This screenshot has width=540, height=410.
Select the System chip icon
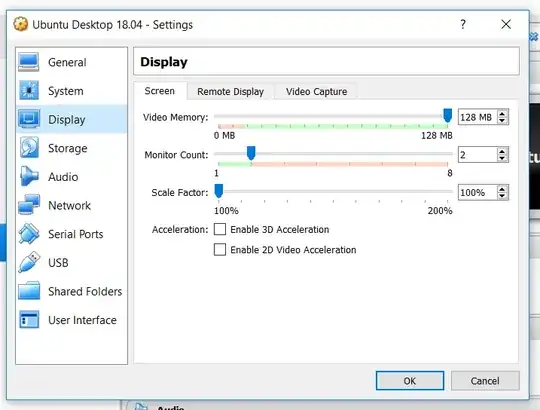point(29,91)
